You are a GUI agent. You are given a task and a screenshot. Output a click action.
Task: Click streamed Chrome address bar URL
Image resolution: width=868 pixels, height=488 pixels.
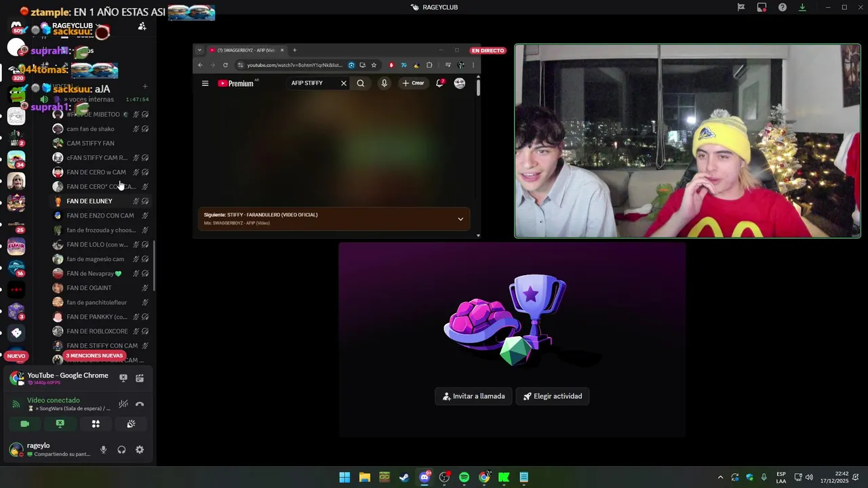tap(295, 65)
